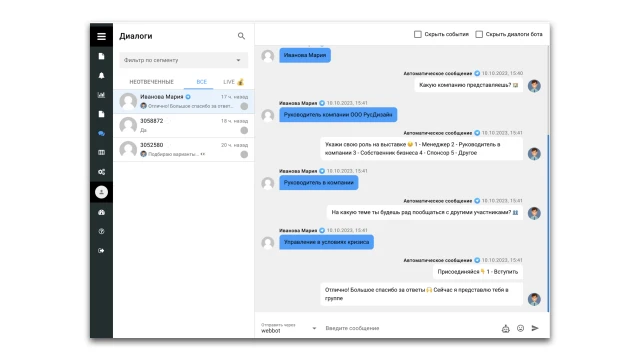Switch to the 'НЕОТВЕЧЕННЫЕ' tab
The width and height of the screenshot is (640, 360).
[151, 82]
